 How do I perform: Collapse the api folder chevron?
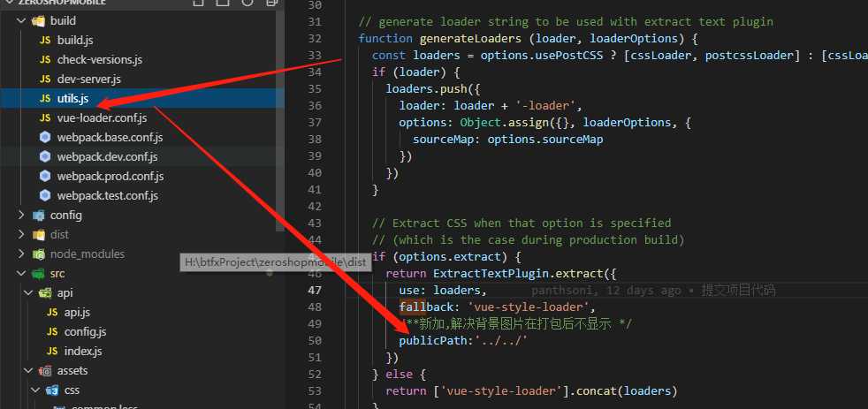(28, 292)
